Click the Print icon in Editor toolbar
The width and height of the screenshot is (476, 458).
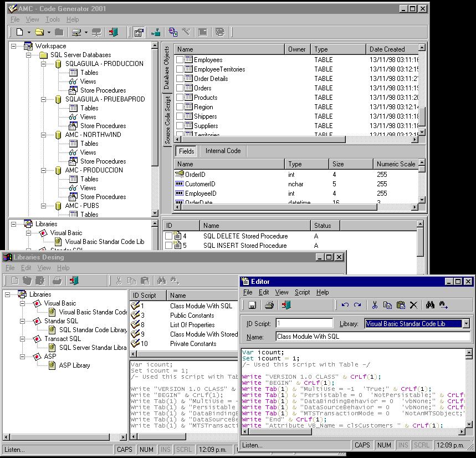tap(269, 305)
